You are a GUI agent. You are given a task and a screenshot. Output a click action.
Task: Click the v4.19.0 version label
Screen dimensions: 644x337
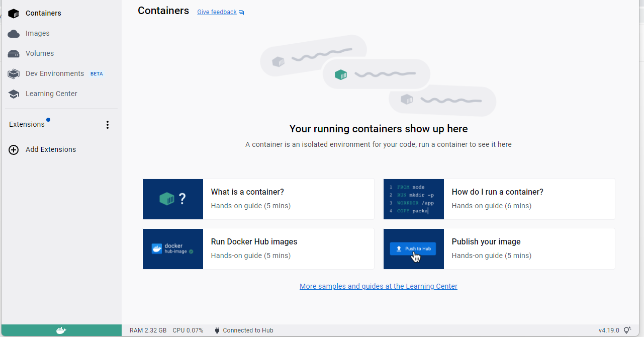tap(609, 330)
